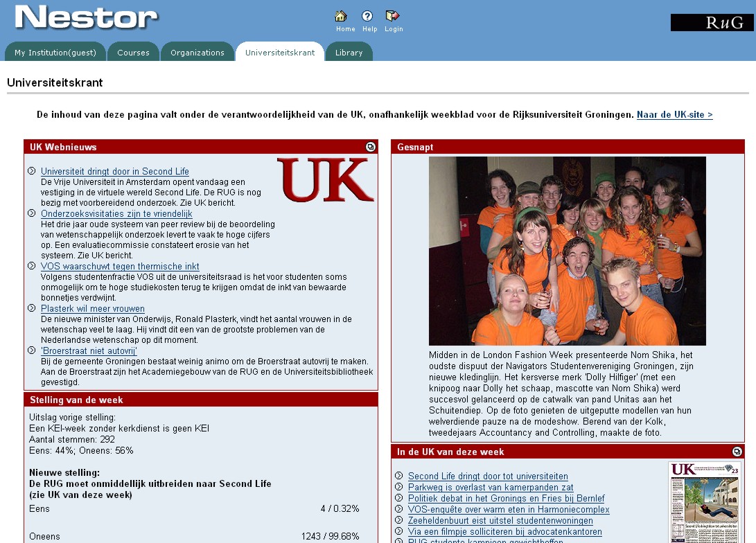Click 'Zeeheldenbuurt eist uitstel studentenwoningen' link
The height and width of the screenshot is (543, 756).
click(x=500, y=520)
